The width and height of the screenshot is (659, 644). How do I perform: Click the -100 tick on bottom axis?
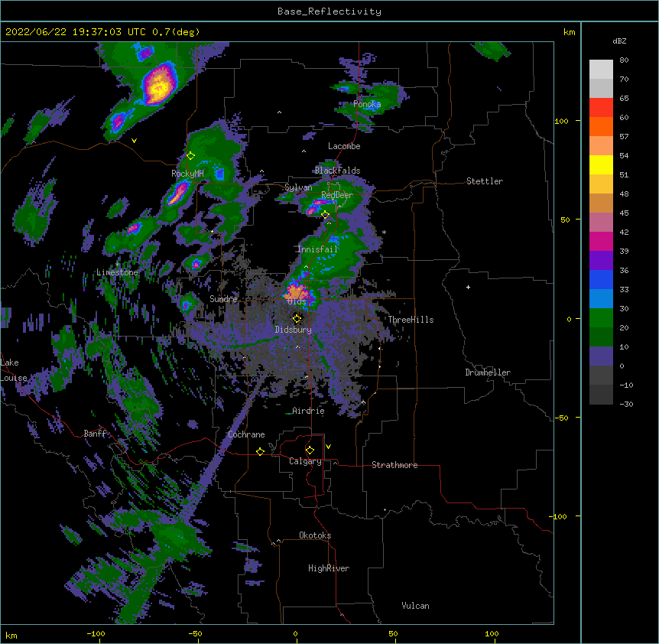pyautogui.click(x=96, y=633)
